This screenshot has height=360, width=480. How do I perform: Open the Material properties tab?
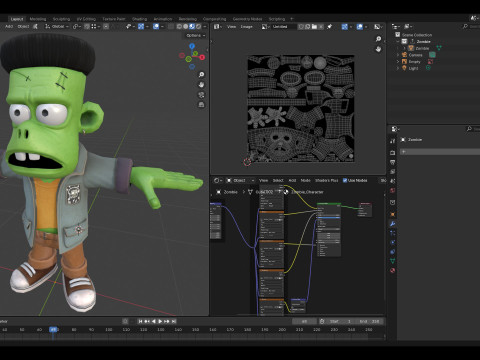(392, 270)
